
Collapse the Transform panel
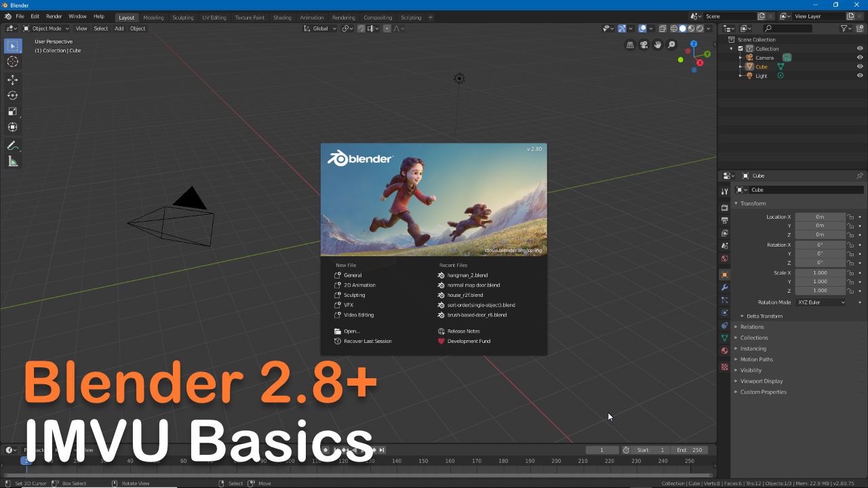753,203
